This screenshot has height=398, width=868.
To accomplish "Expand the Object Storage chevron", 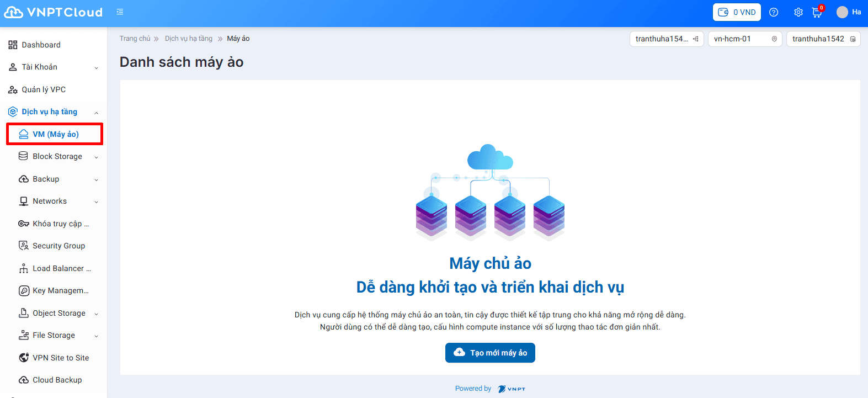I will pyautogui.click(x=97, y=314).
